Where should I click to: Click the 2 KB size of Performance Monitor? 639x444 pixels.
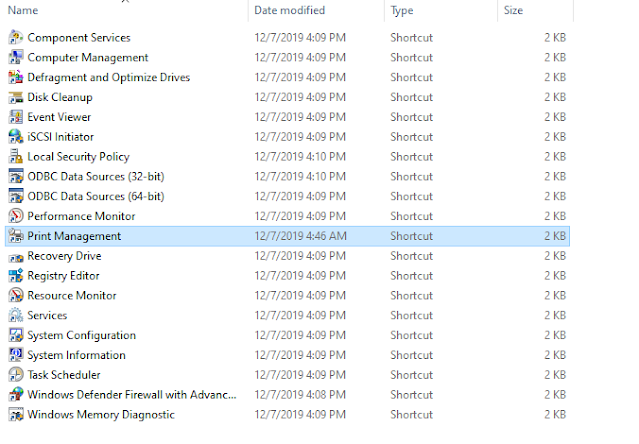[x=555, y=216]
